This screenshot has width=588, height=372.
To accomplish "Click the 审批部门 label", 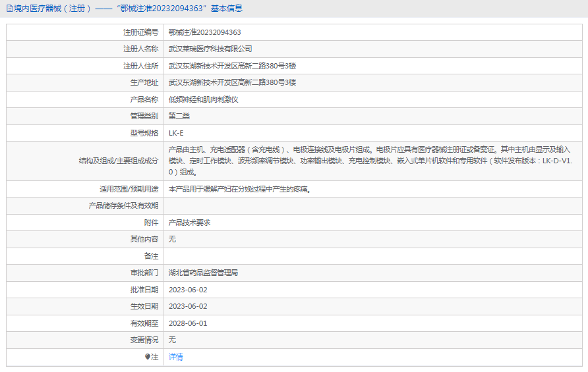I will 144,273.
